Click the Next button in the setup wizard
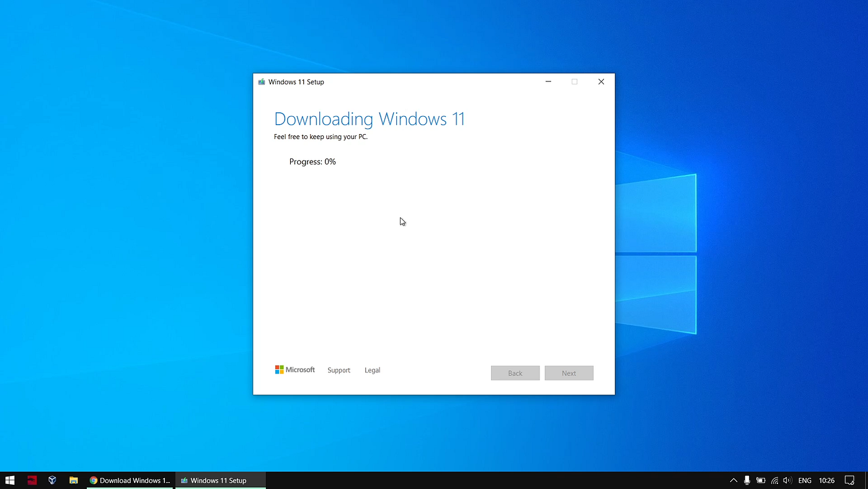868x489 pixels. click(569, 373)
